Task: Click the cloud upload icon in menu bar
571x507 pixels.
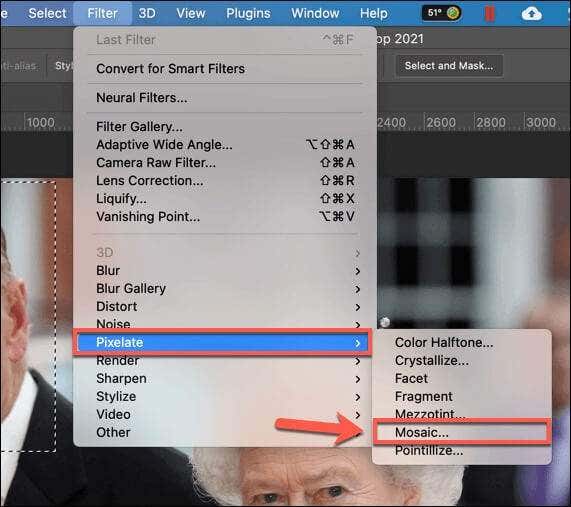Action: [x=532, y=14]
